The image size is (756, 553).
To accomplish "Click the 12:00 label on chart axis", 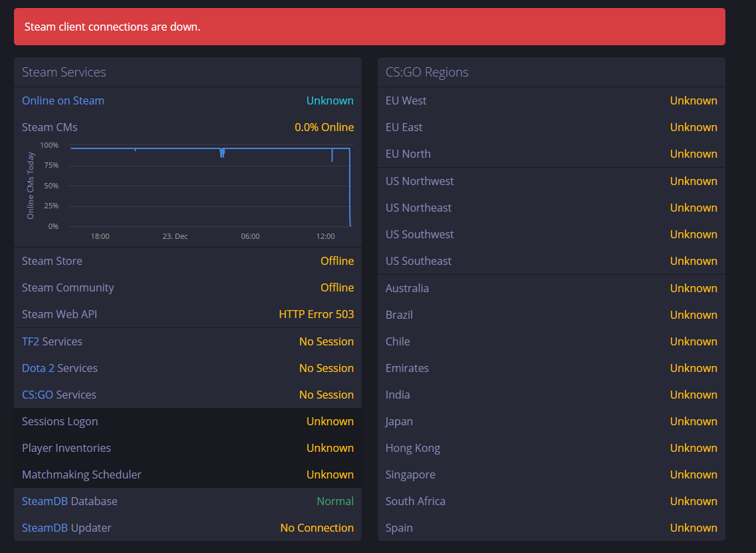I will tap(325, 236).
